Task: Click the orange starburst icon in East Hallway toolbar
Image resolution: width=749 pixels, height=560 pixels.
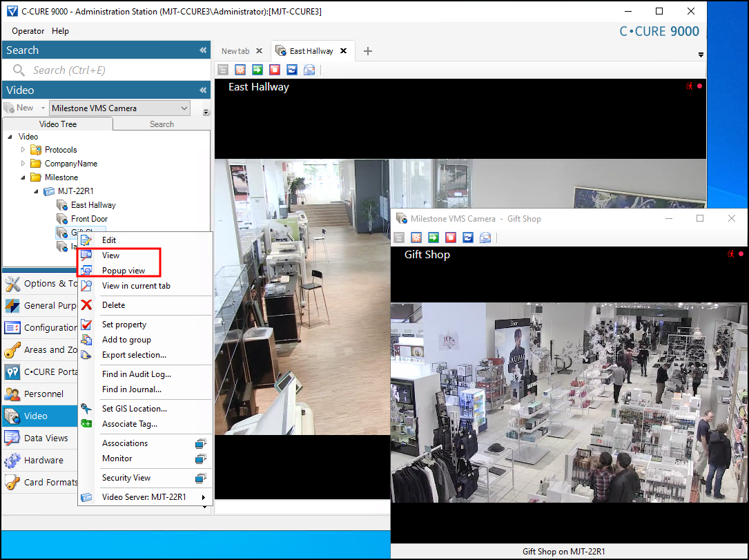Action: [240, 70]
